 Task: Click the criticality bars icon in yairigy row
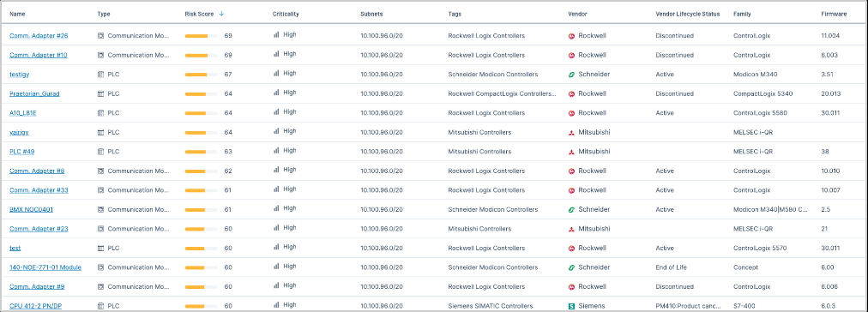276,131
